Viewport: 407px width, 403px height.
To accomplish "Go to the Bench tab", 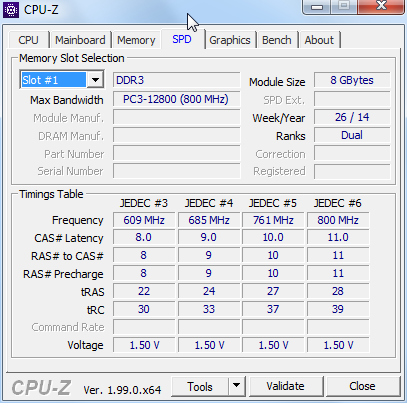I will (x=277, y=40).
